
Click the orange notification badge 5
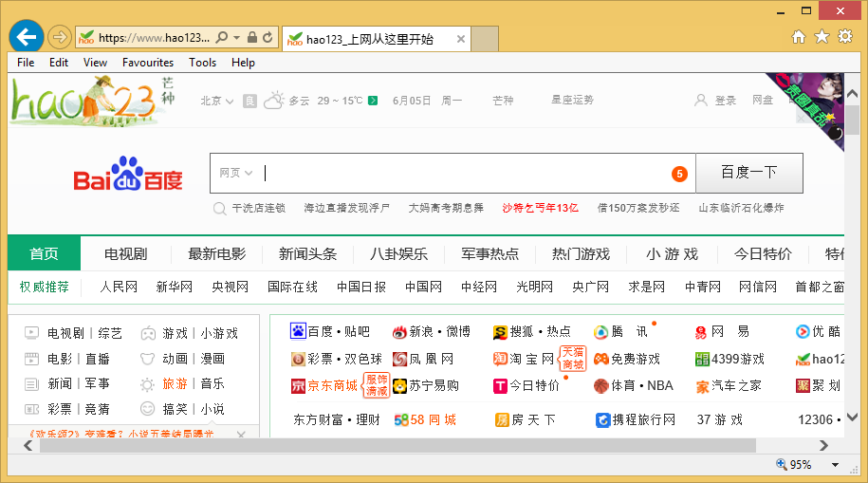coord(680,174)
